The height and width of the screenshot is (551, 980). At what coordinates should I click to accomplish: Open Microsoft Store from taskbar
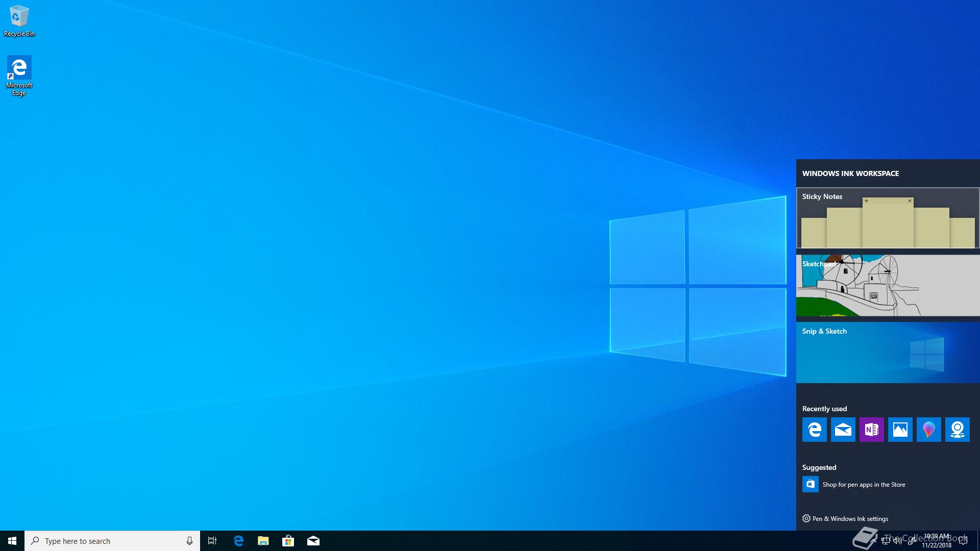coord(288,541)
